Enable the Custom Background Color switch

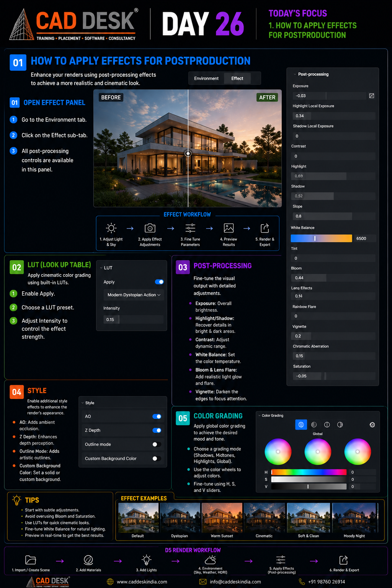(x=157, y=458)
